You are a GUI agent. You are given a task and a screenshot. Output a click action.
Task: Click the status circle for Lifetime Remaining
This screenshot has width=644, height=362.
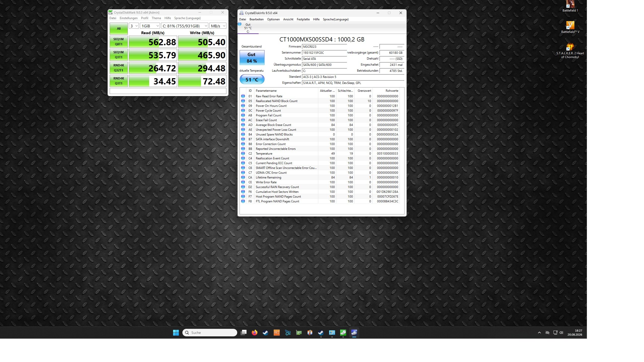(243, 177)
